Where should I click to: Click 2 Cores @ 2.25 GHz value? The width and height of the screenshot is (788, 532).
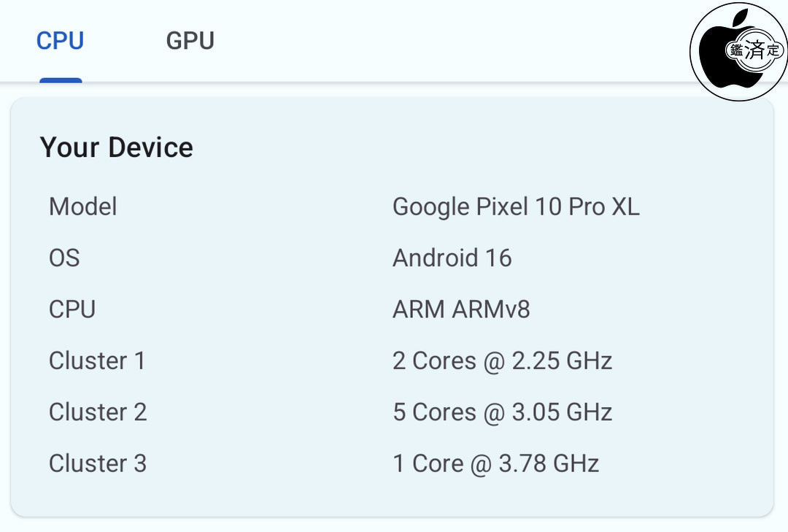point(502,361)
